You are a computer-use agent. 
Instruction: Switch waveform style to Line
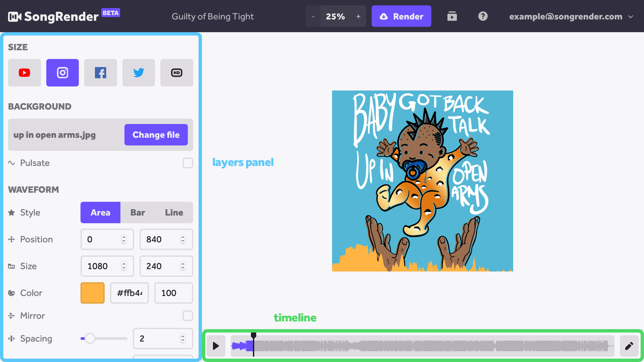(x=174, y=213)
